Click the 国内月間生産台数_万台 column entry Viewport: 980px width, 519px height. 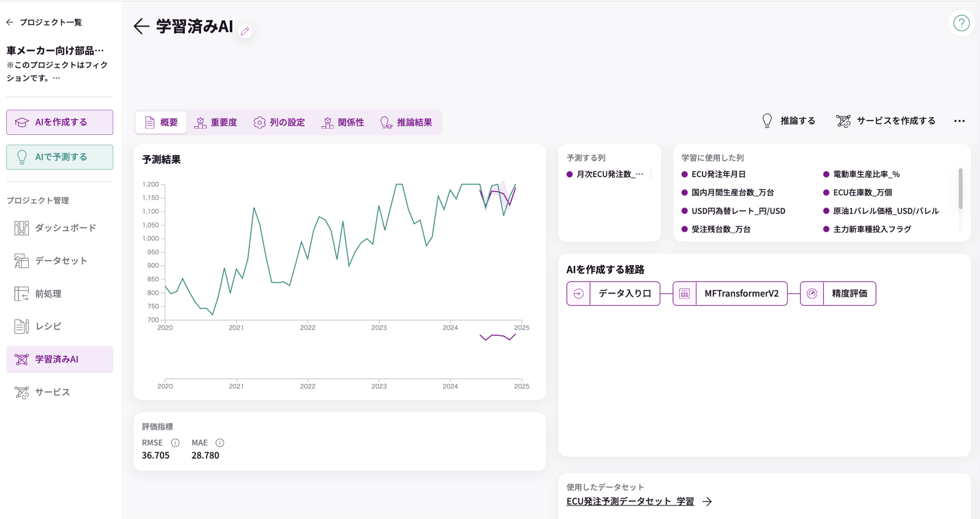coord(728,192)
